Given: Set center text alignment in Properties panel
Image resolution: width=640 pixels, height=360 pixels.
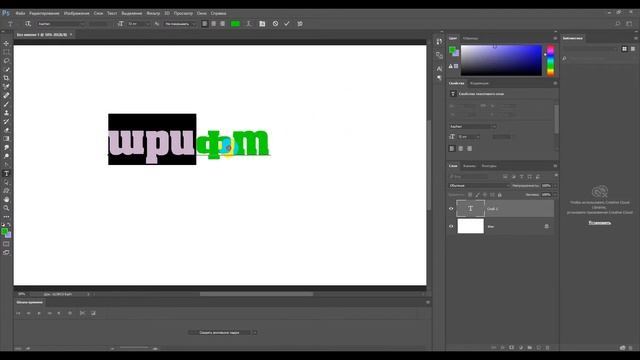Looking at the screenshot, I should [461, 149].
